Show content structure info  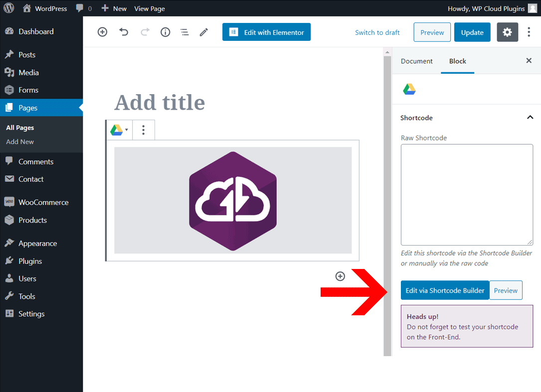point(165,32)
